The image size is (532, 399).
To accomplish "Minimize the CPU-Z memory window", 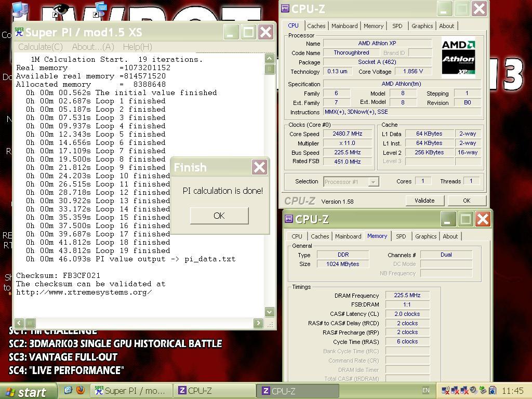I will 448,219.
